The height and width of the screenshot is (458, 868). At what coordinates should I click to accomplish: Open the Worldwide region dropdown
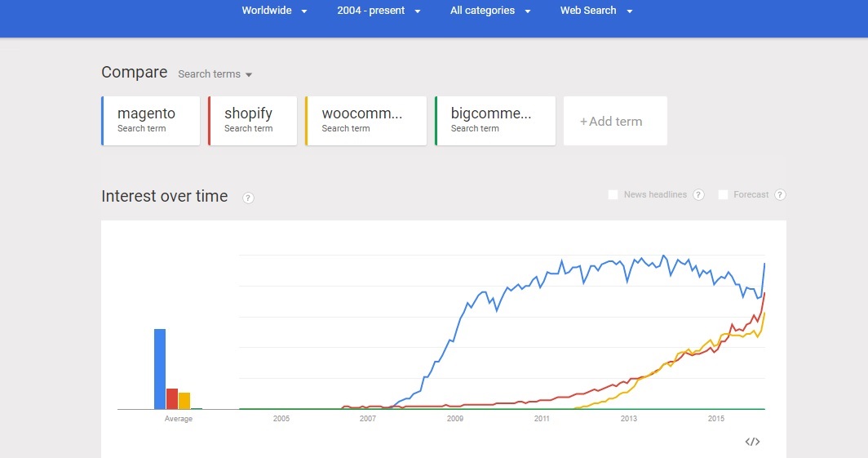click(x=275, y=11)
